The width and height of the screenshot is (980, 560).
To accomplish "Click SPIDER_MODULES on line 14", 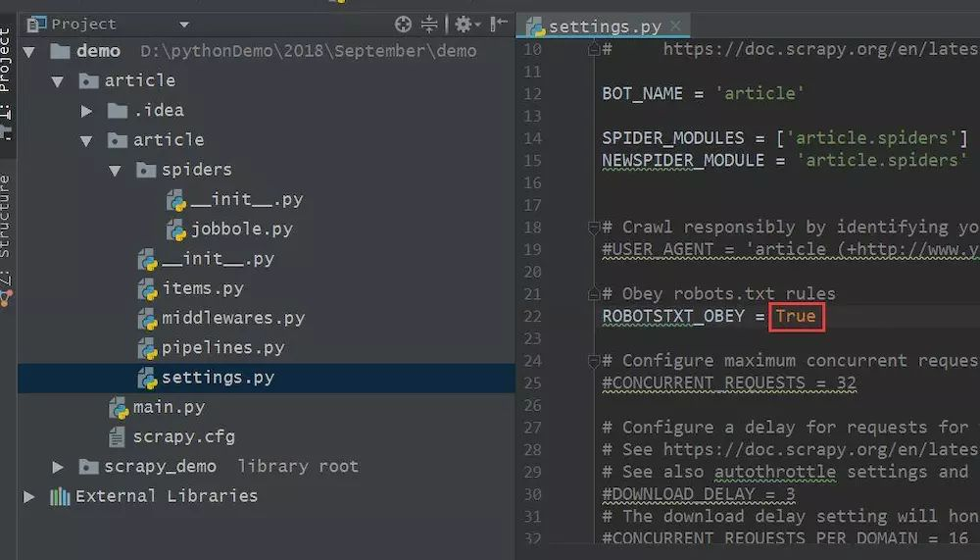I will 673,138.
